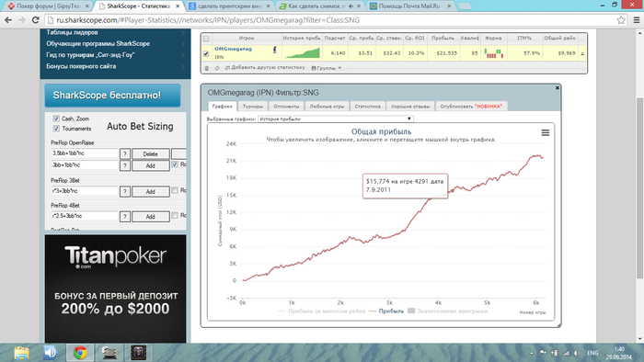Bookmark page with star icon
The height and width of the screenshot is (362, 644).
[x=621, y=20]
